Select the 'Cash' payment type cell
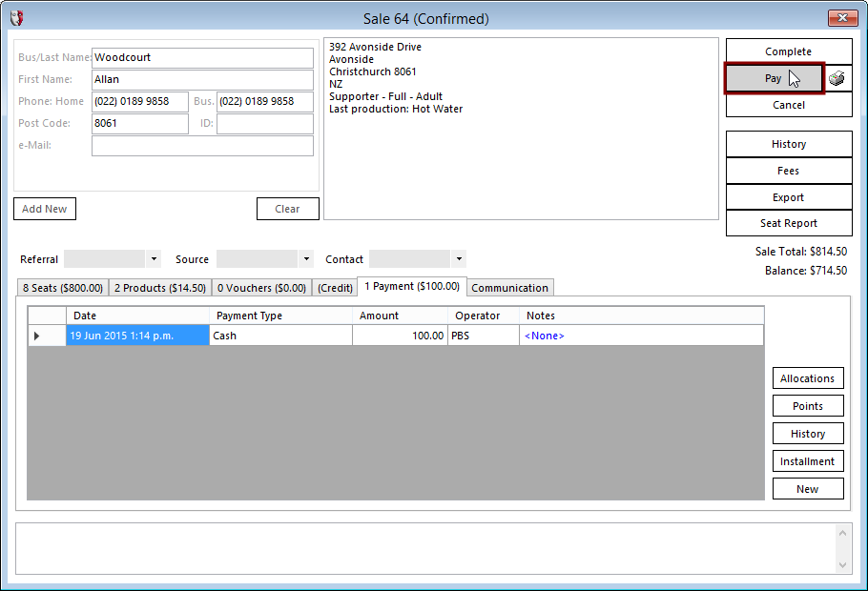Image resolution: width=868 pixels, height=591 pixels. (x=280, y=336)
